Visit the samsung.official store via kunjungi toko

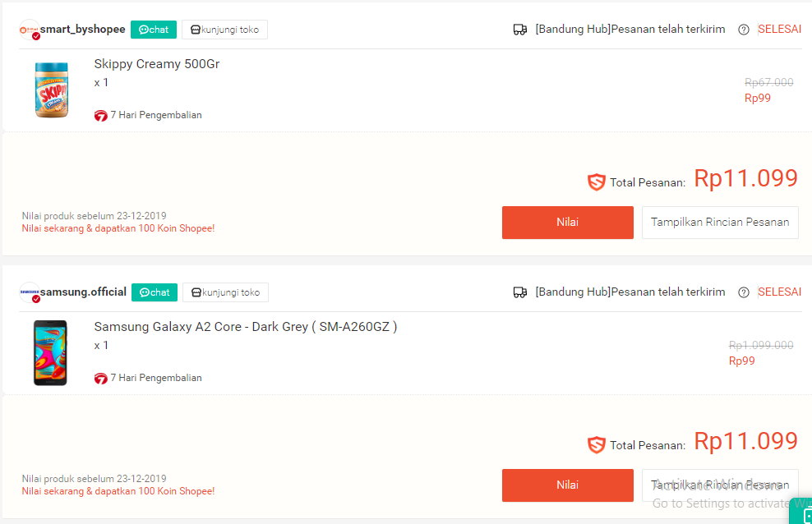pos(225,292)
